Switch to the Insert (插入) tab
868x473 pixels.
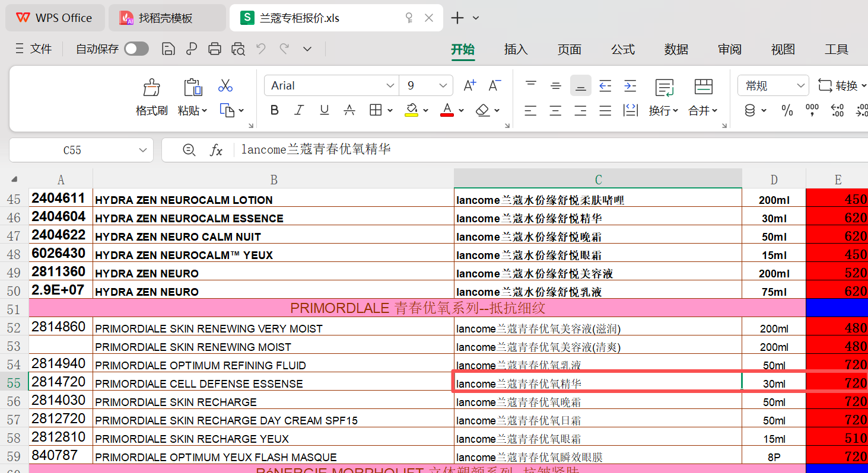[x=516, y=50]
